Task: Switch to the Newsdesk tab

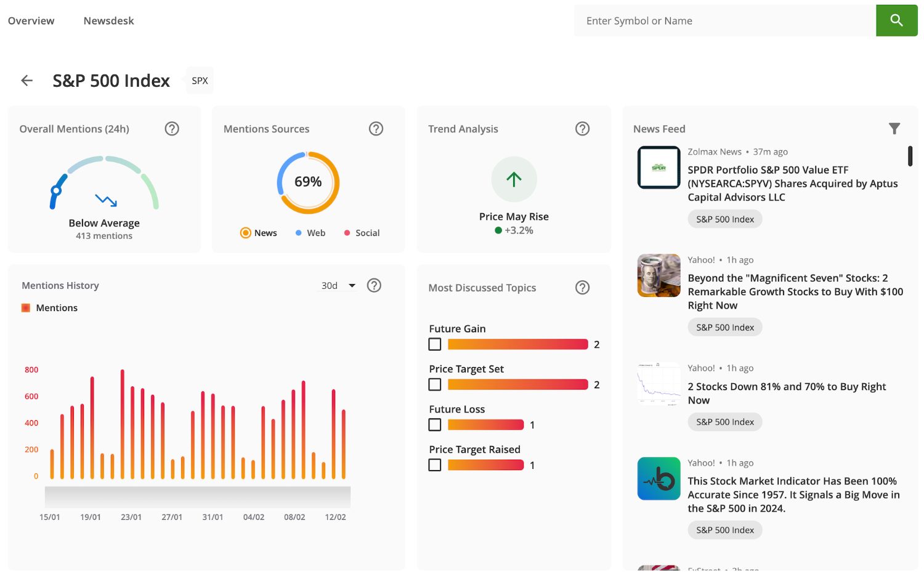Action: (108, 21)
